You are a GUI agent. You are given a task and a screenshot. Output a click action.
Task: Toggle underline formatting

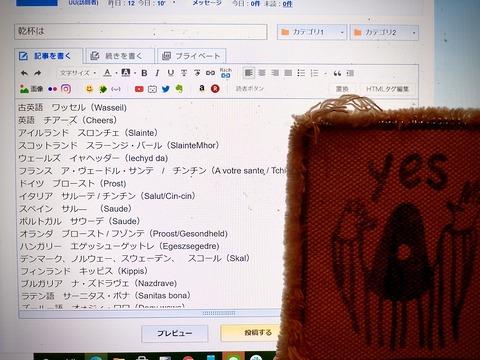point(171,73)
